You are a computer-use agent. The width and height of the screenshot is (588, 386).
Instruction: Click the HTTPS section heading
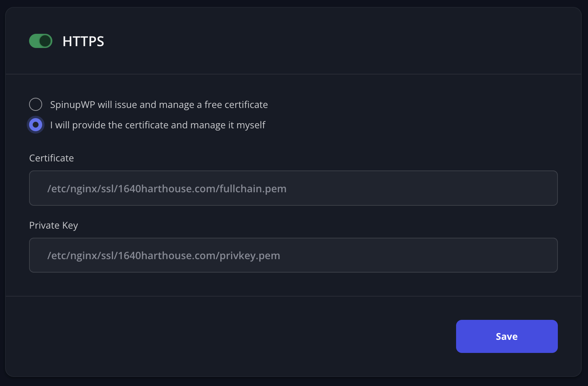click(x=83, y=41)
